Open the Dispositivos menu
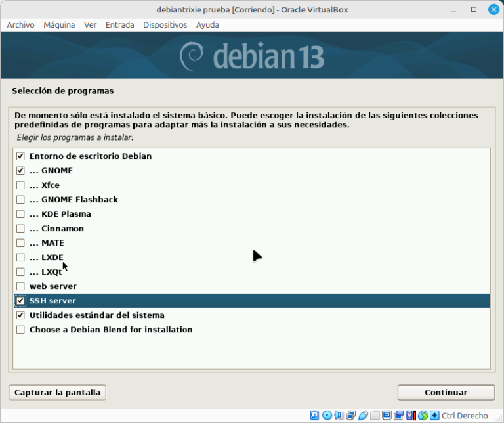This screenshot has width=504, height=423. [165, 25]
